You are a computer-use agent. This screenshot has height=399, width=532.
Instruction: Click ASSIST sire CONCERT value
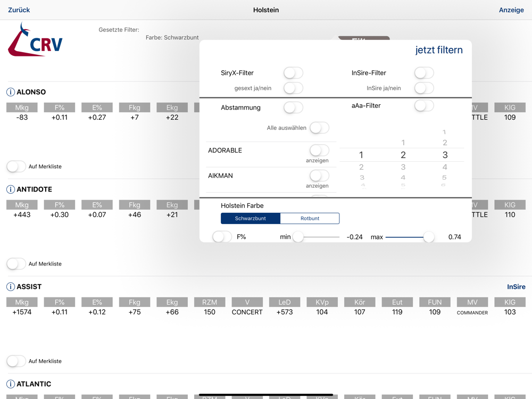coord(247,312)
